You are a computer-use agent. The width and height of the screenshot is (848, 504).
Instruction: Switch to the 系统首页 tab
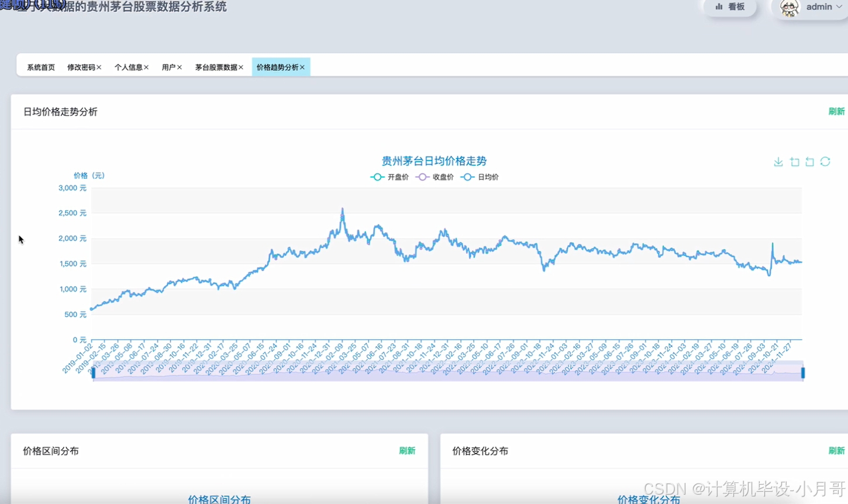click(x=41, y=67)
